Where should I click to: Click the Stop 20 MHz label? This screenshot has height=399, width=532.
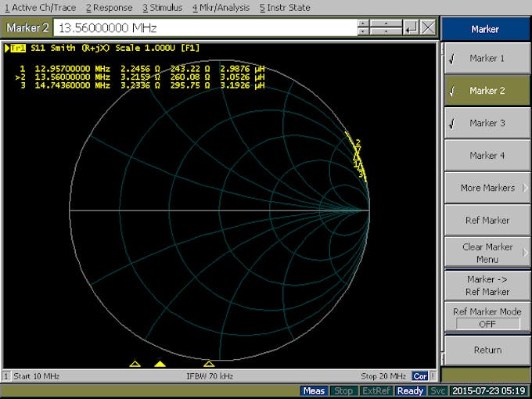pos(383,376)
